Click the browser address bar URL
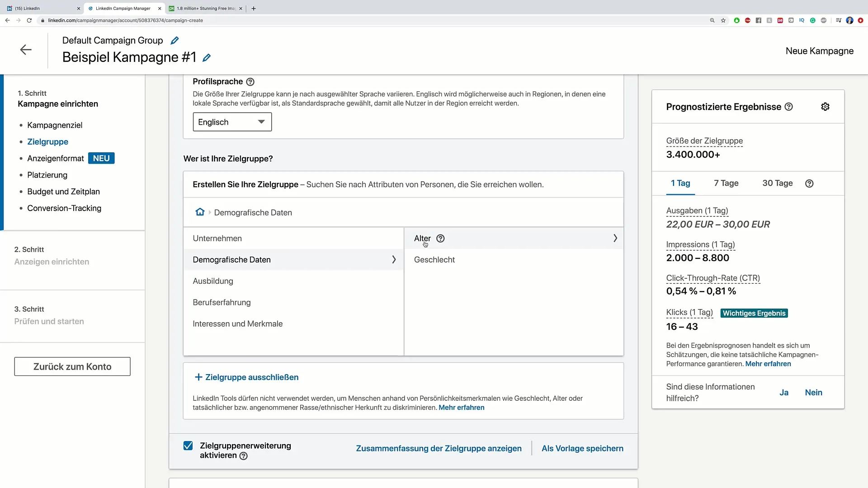Viewport: 868px width, 488px height. click(126, 20)
